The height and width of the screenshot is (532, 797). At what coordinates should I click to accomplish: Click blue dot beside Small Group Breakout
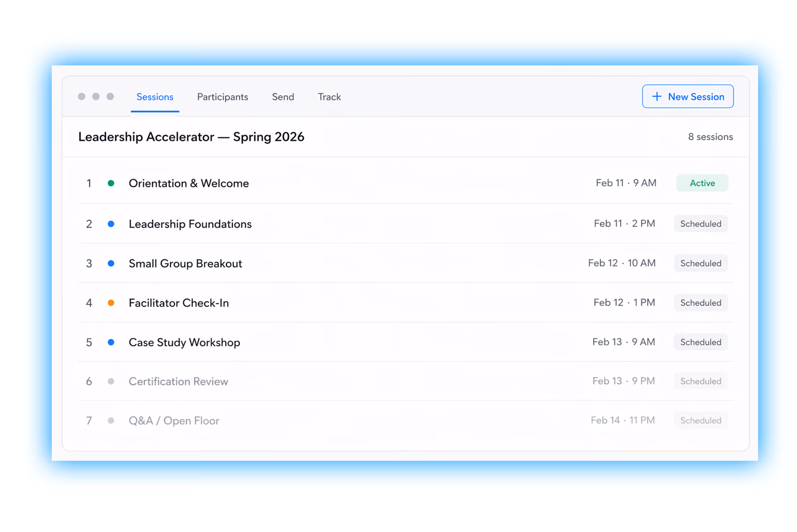coord(111,263)
